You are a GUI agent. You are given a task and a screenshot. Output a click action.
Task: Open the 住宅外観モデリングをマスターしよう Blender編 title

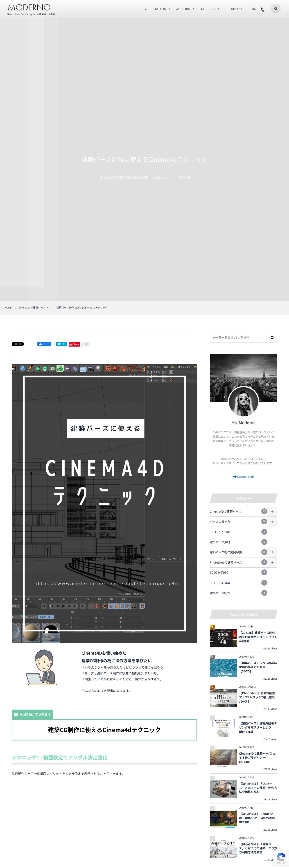pos(258,727)
